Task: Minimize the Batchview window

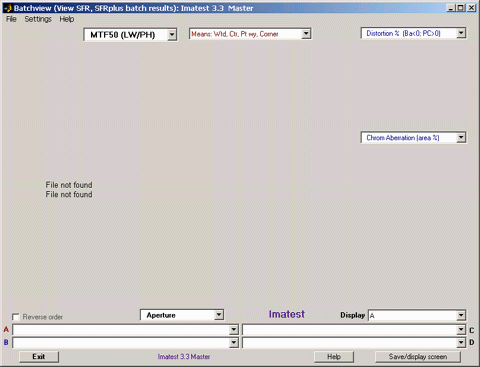Action: click(x=451, y=8)
